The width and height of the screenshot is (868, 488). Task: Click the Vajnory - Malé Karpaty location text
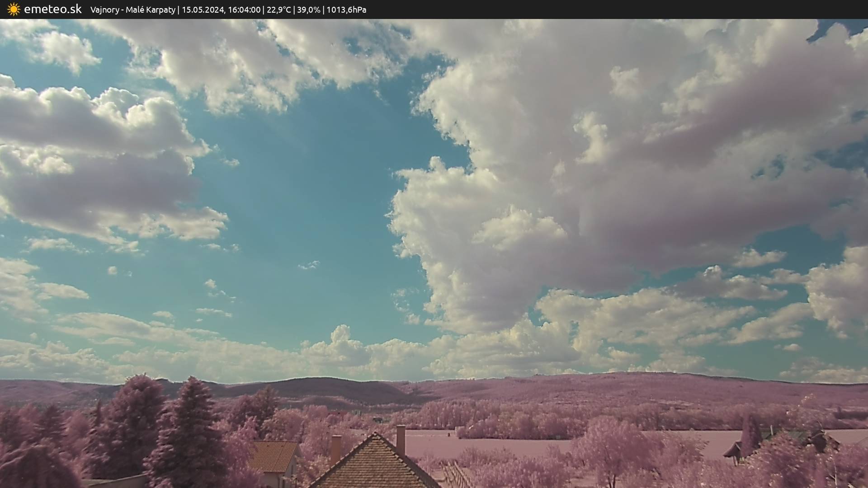click(x=132, y=10)
